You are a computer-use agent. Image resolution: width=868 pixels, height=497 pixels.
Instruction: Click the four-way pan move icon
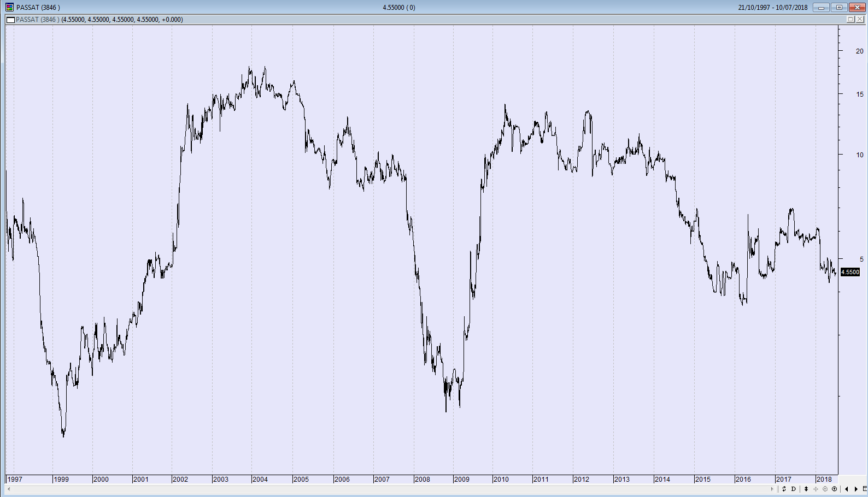click(816, 489)
